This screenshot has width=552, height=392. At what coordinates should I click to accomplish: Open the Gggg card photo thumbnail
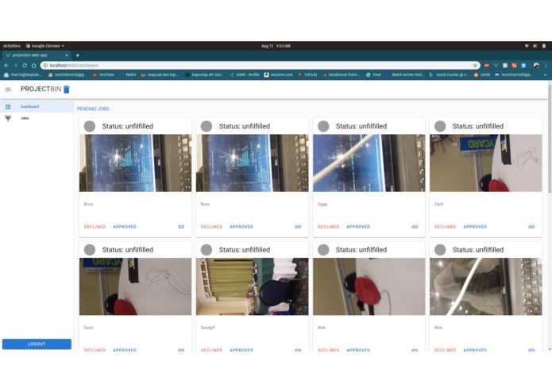click(x=369, y=163)
